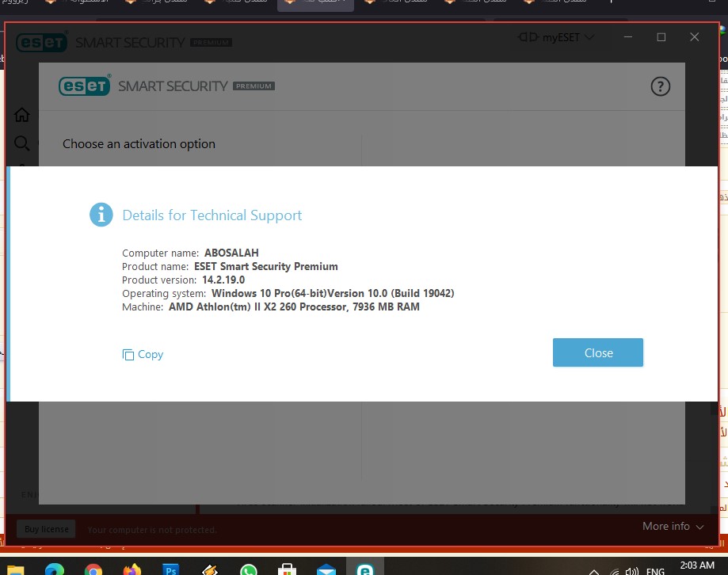
Task: Click the copy icon beside Copy
Action: click(x=128, y=355)
